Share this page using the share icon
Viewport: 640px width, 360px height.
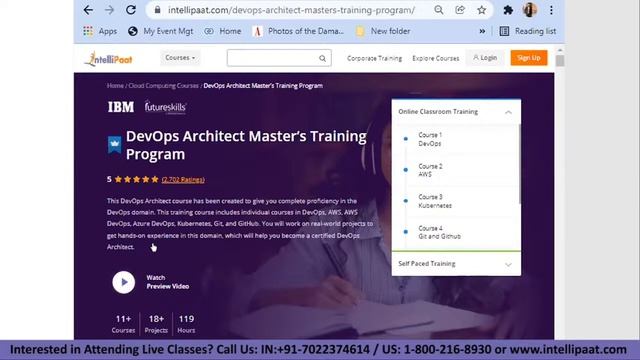pyautogui.click(x=460, y=10)
